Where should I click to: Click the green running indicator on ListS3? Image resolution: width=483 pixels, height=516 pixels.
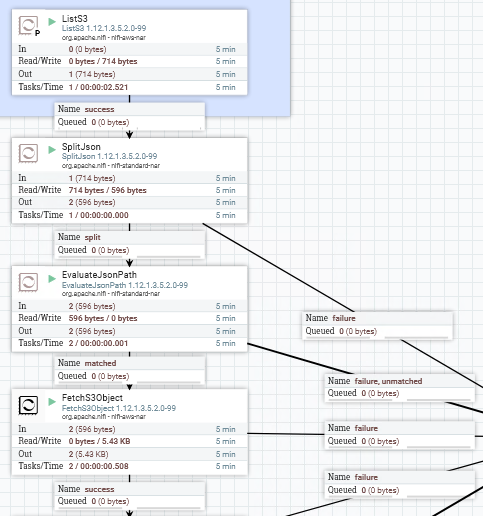click(52, 22)
